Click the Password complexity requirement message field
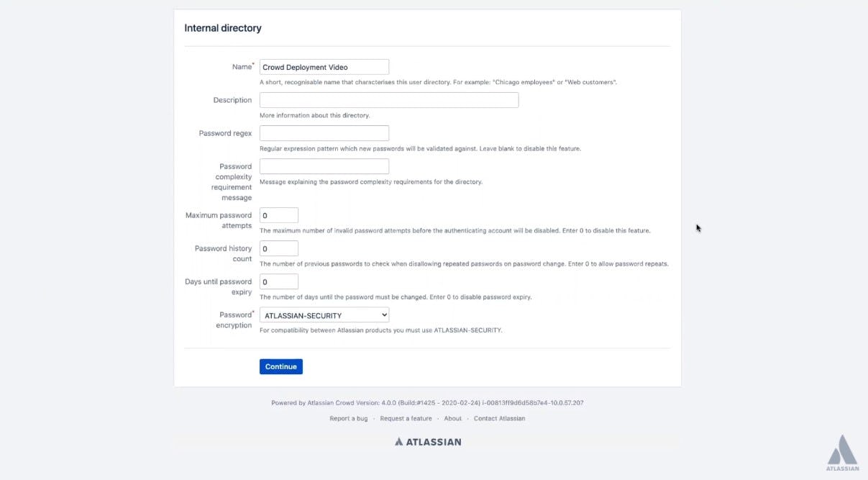868x480 pixels. click(x=324, y=166)
